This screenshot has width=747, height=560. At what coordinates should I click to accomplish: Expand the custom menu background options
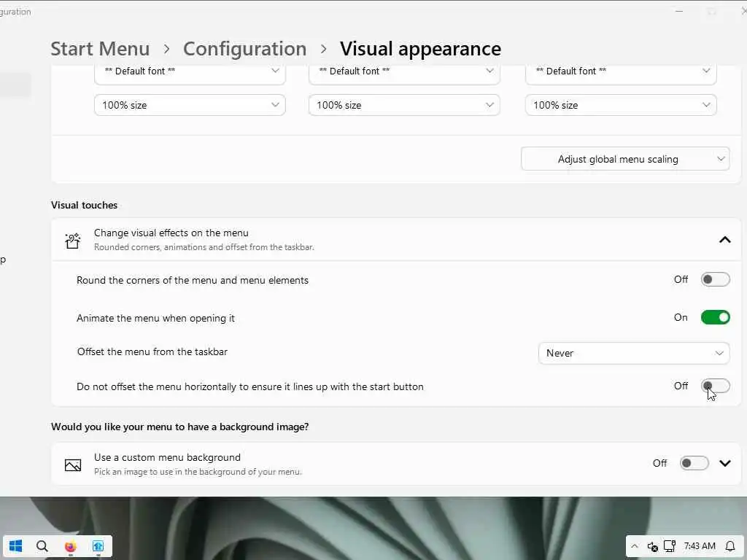click(724, 463)
